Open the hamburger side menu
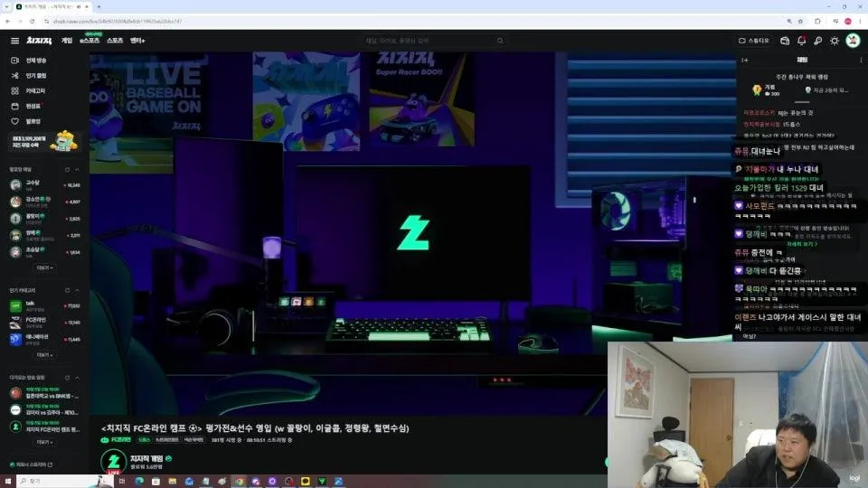This screenshot has width=868, height=488. coord(15,41)
